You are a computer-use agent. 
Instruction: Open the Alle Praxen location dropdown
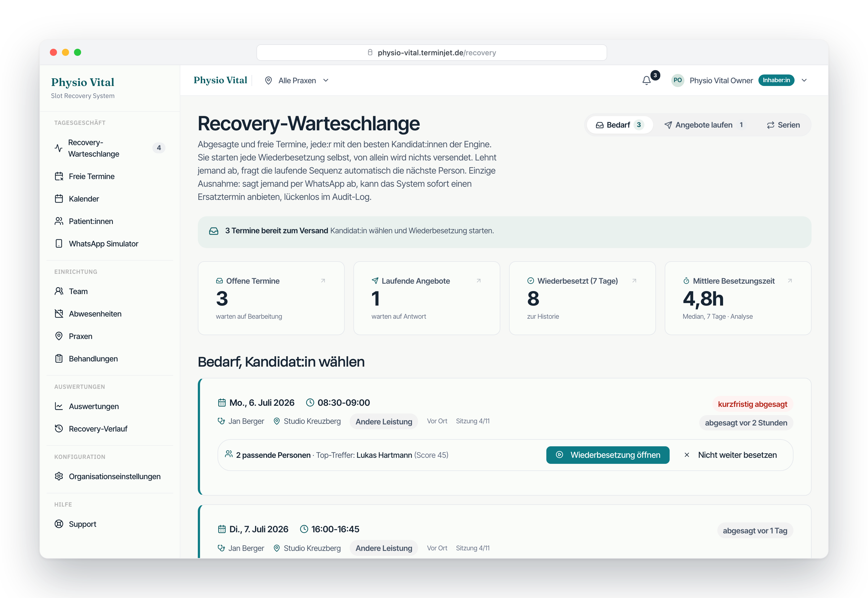(296, 81)
